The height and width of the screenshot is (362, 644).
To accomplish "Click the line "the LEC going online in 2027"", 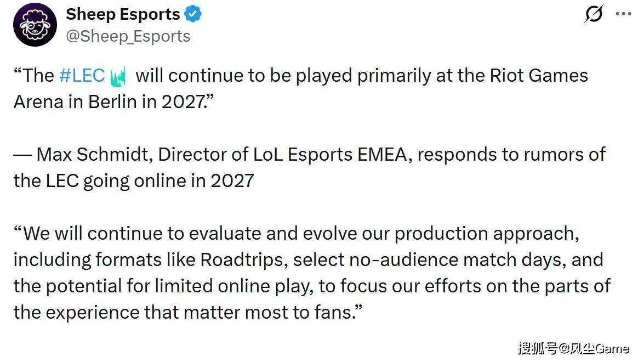I will (133, 180).
